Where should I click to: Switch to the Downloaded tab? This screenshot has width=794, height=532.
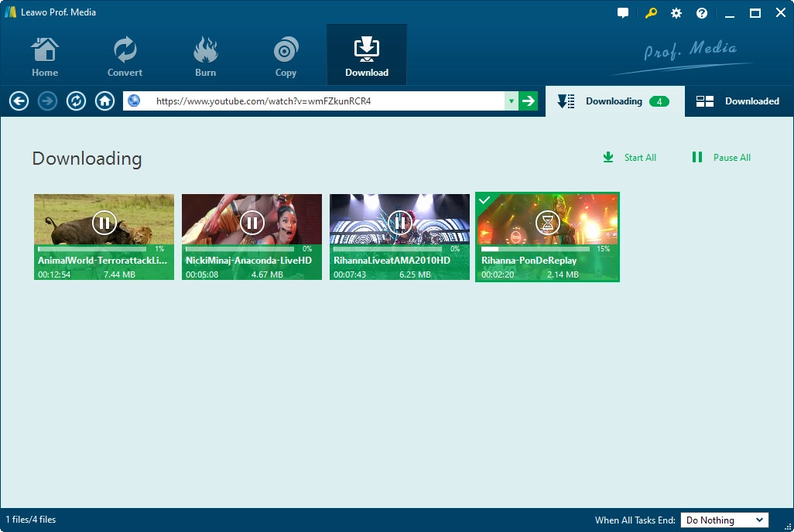[x=738, y=101]
